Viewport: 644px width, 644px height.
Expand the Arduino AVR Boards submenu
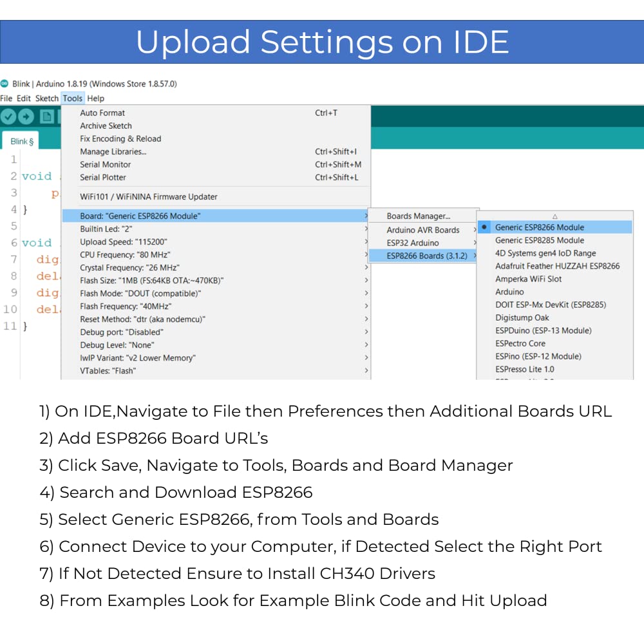click(x=422, y=230)
